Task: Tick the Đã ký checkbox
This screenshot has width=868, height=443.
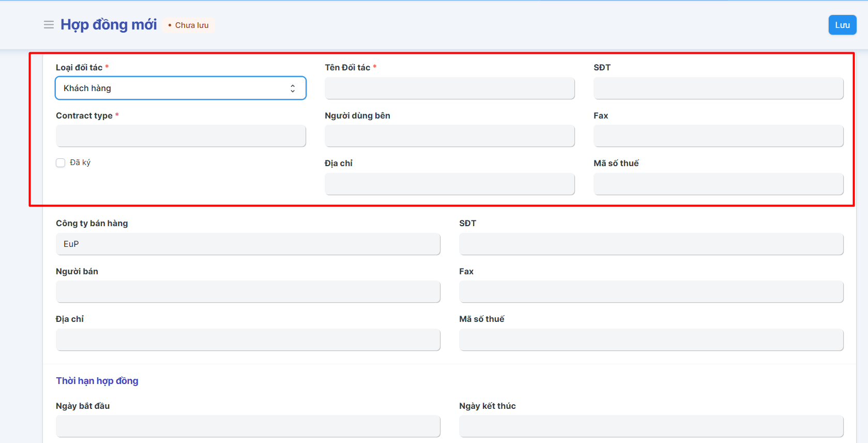Action: pyautogui.click(x=60, y=163)
